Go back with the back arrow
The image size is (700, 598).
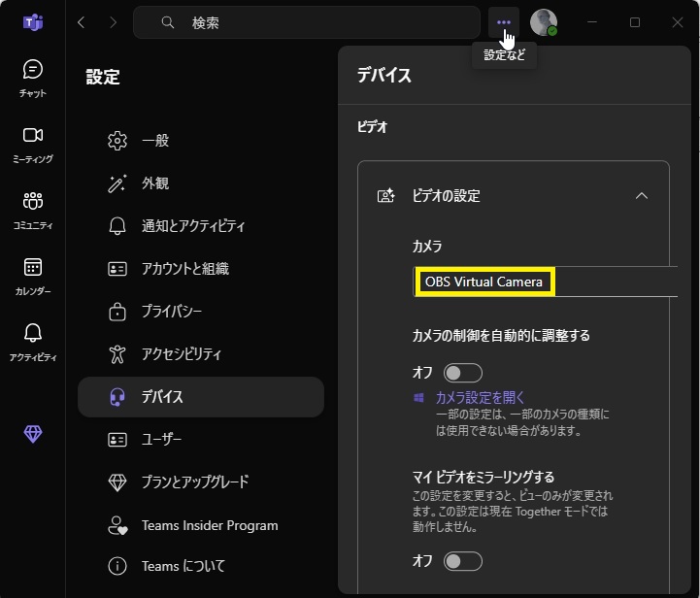coord(82,22)
